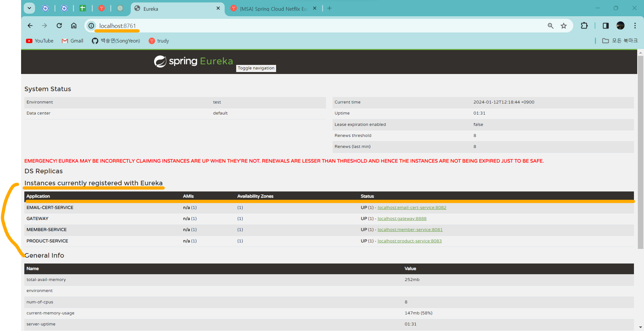Select the PRODUCT-SERVICE application name
Screen dimensions: 644x331
[x=47, y=241]
